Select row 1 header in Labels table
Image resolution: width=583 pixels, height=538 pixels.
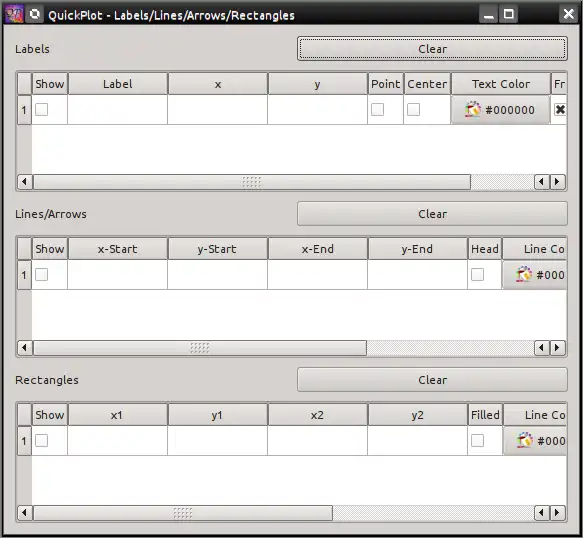24,110
